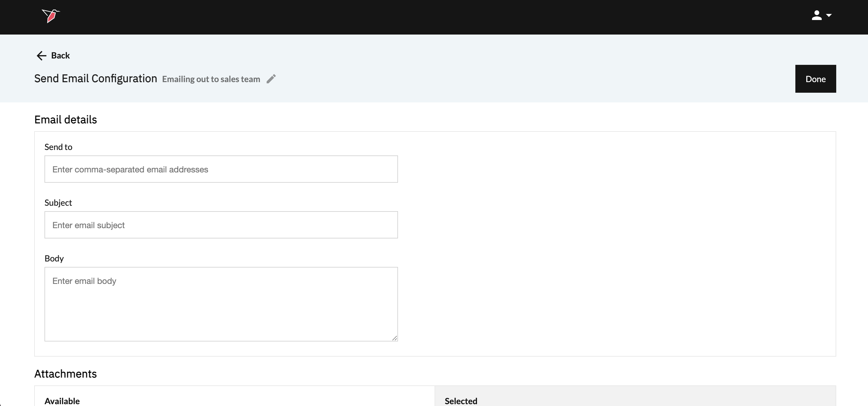Grab the Body textarea resize handle
Viewport: 868px width, 406px height.
pyautogui.click(x=395, y=338)
